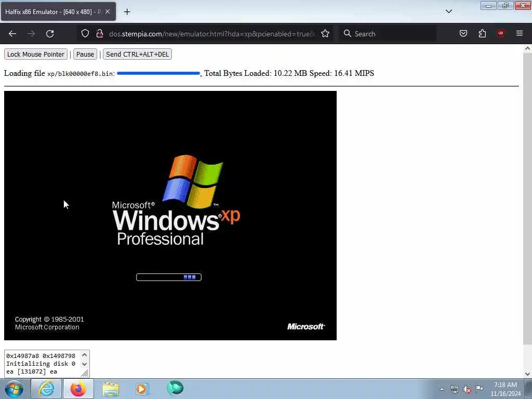Close the Halfix x86 Emulator tab
The image size is (532, 399).
108,11
